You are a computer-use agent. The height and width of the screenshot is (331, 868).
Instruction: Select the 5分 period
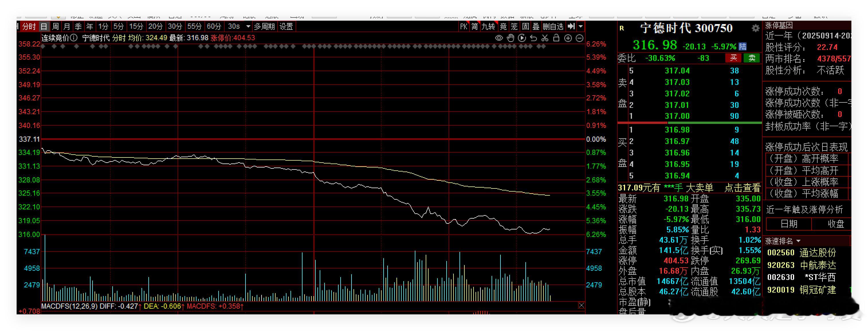[119, 26]
